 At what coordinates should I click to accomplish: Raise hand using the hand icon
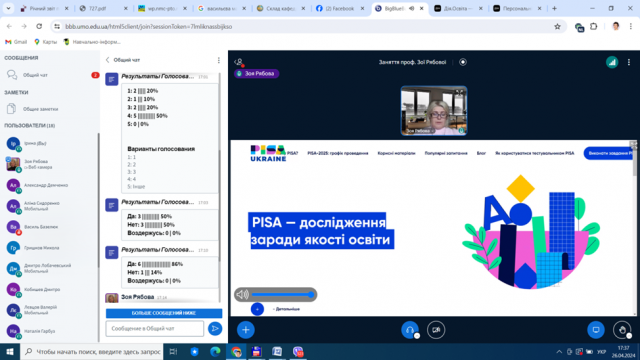tap(622, 330)
